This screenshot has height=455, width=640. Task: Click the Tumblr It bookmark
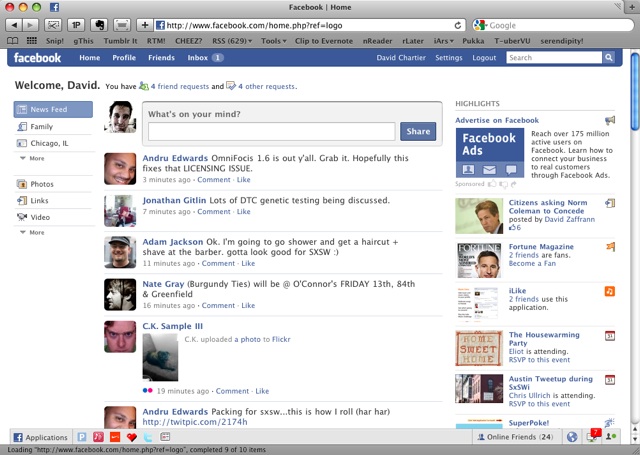click(120, 41)
